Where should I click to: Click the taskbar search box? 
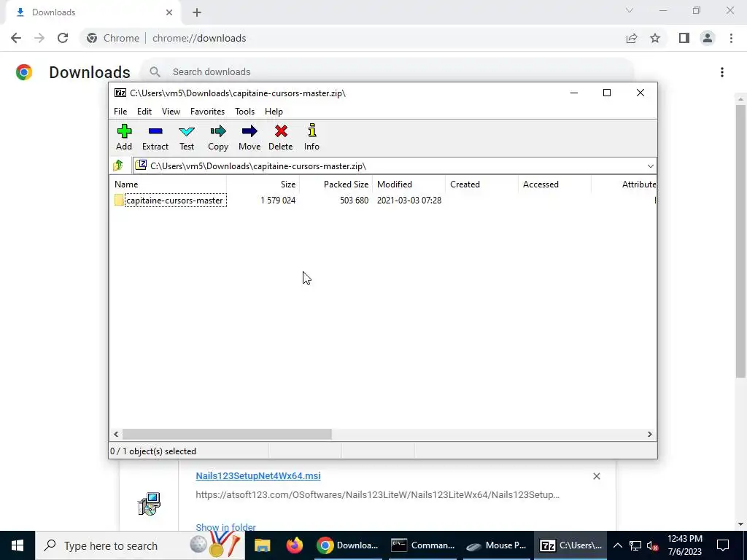coord(139,545)
